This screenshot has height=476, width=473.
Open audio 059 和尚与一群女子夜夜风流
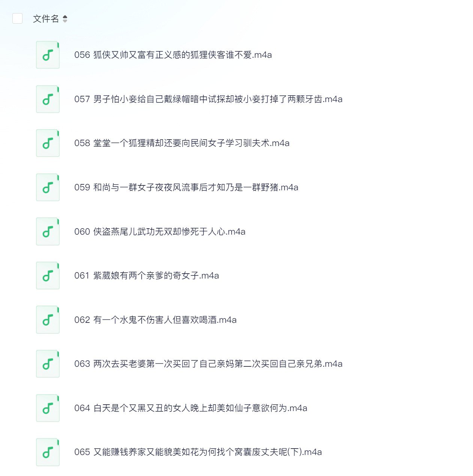click(186, 187)
